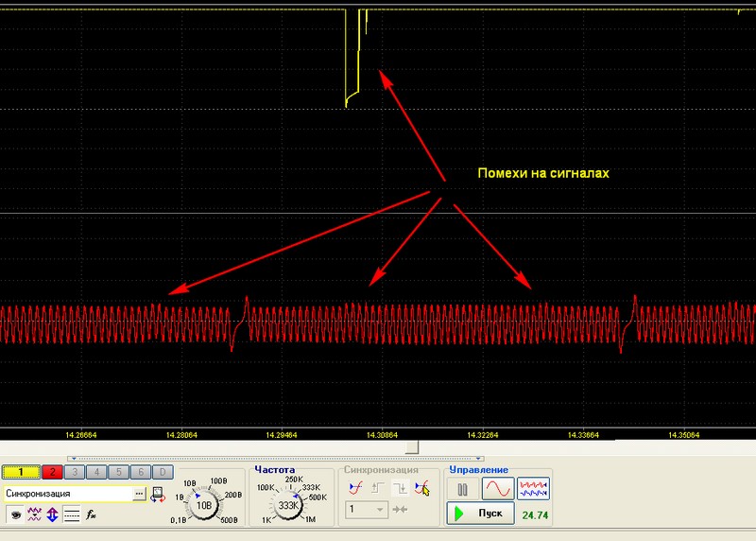Click the 500В mark on voltage knob
Image resolution: width=756 pixels, height=541 pixels.
point(229,520)
